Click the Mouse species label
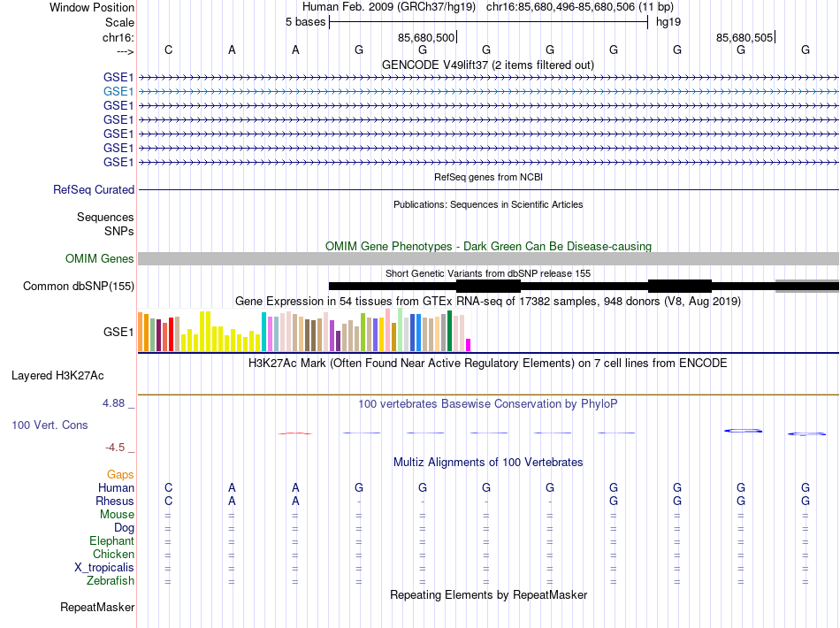The height and width of the screenshot is (628, 840). point(117,515)
